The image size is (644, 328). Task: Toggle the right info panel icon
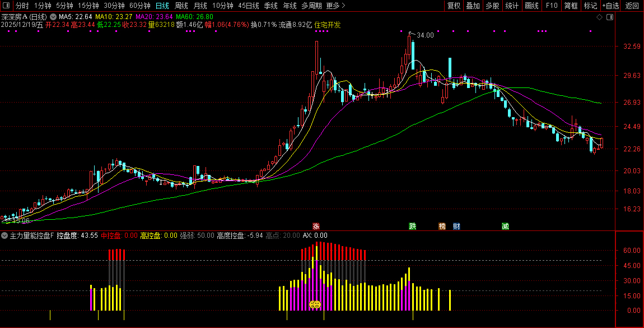tap(610, 17)
